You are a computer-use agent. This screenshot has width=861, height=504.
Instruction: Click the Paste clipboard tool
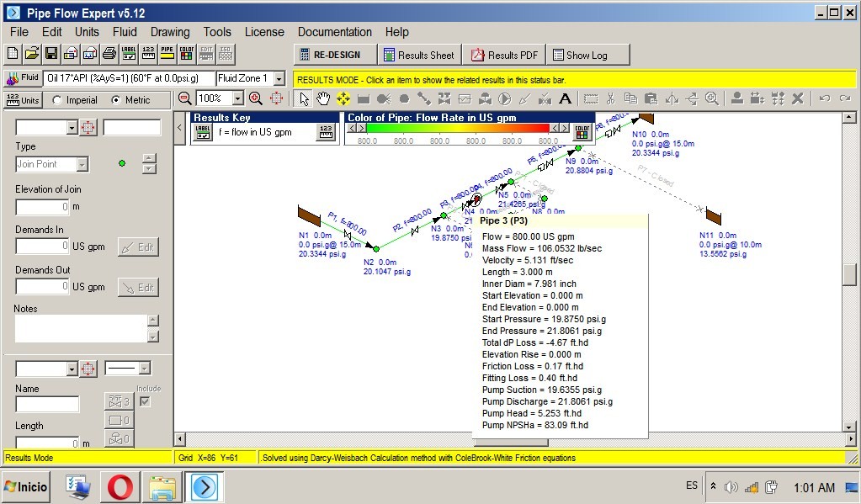(x=651, y=98)
